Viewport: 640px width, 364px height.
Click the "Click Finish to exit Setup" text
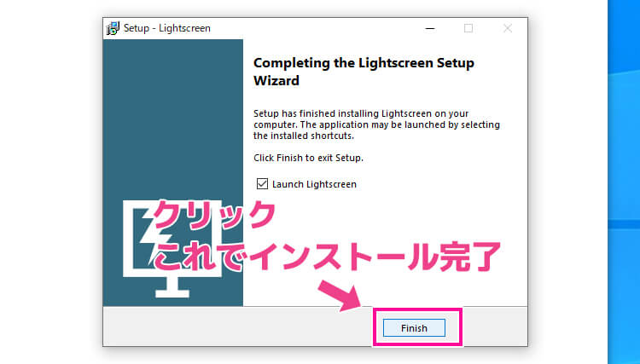coord(309,158)
